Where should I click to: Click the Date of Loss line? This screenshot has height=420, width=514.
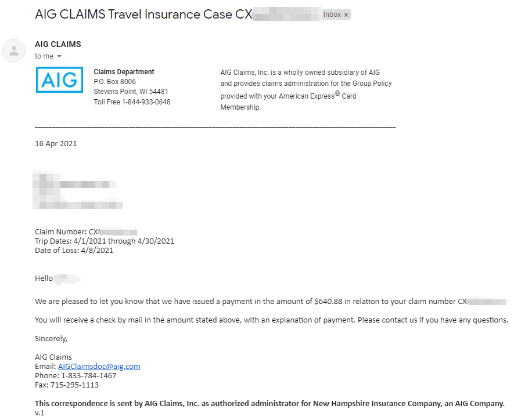pyautogui.click(x=74, y=251)
